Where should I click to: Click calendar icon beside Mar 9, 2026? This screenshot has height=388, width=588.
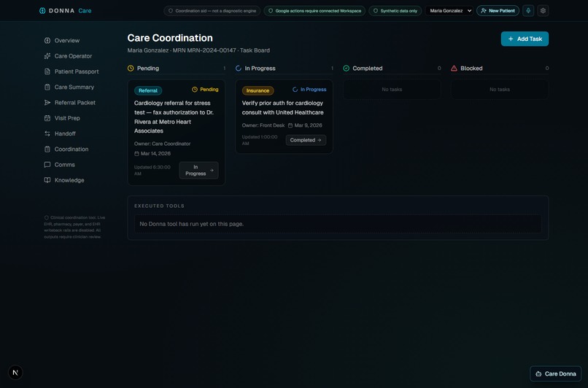point(290,125)
